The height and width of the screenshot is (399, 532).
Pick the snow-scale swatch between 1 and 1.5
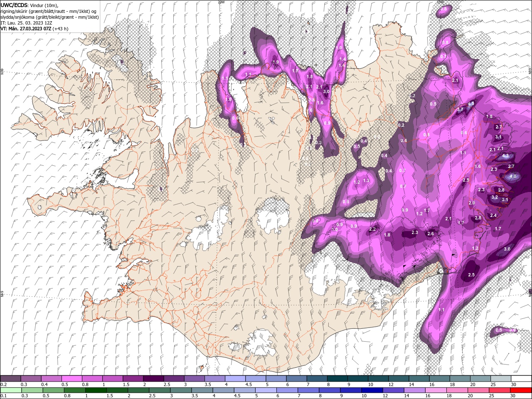112,379
